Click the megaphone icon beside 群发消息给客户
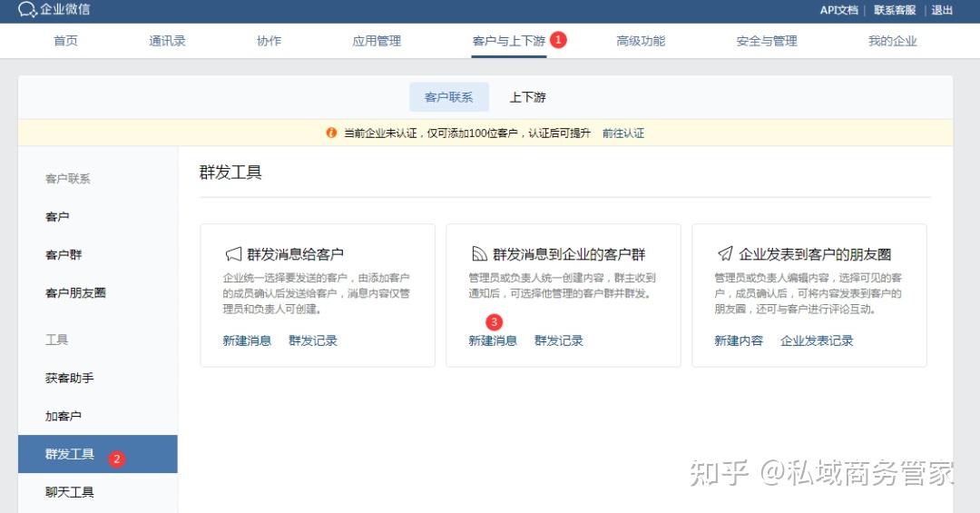 233,254
